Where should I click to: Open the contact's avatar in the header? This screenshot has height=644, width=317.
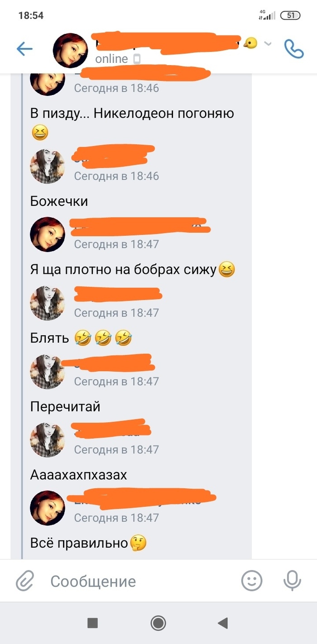pyautogui.click(x=70, y=50)
